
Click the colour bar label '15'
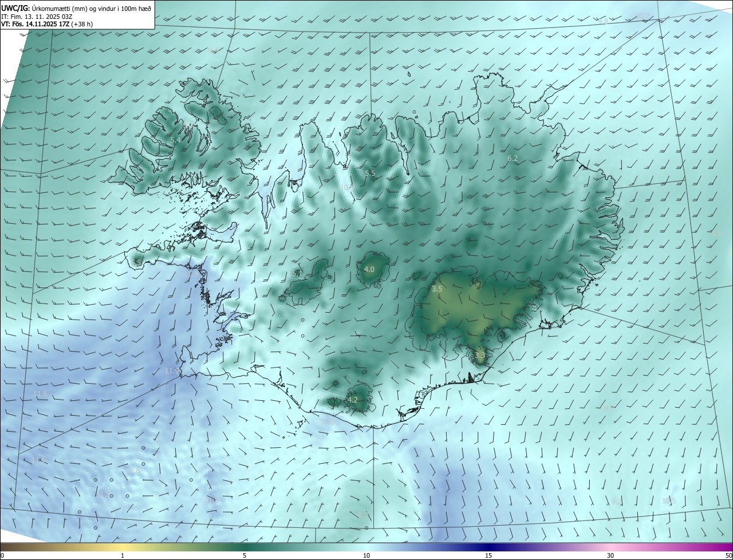[x=488, y=556]
